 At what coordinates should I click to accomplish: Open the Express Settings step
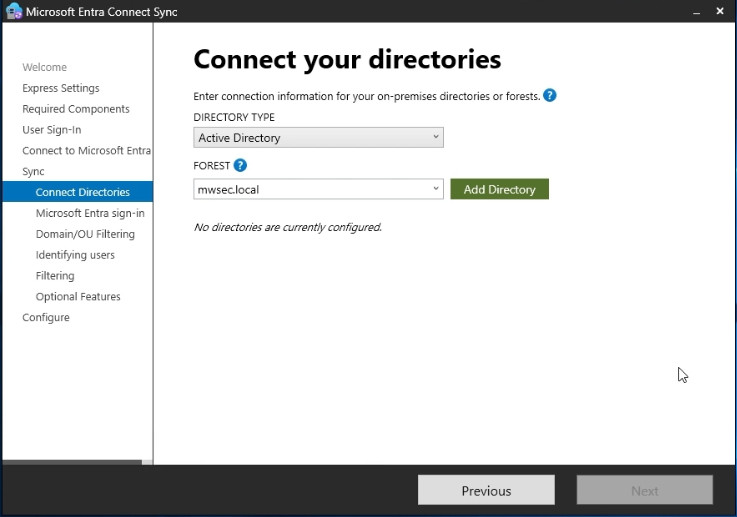coord(61,88)
